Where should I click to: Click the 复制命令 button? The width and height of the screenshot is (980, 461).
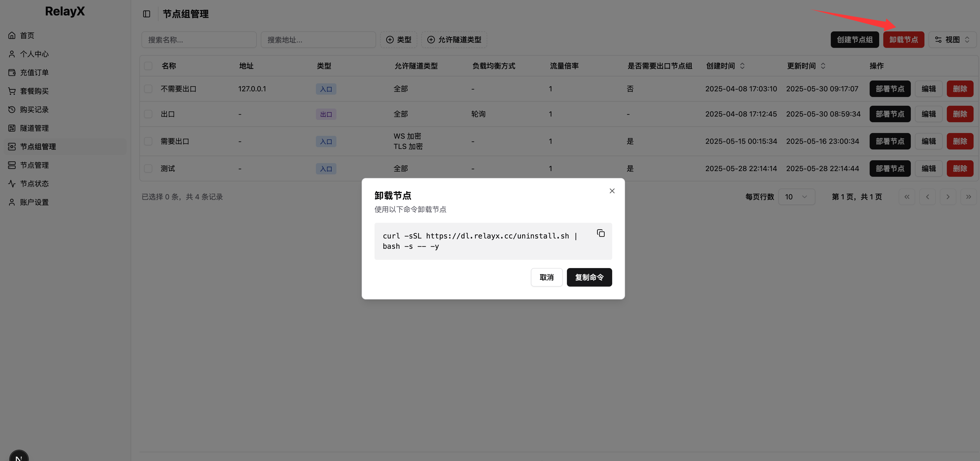click(589, 277)
